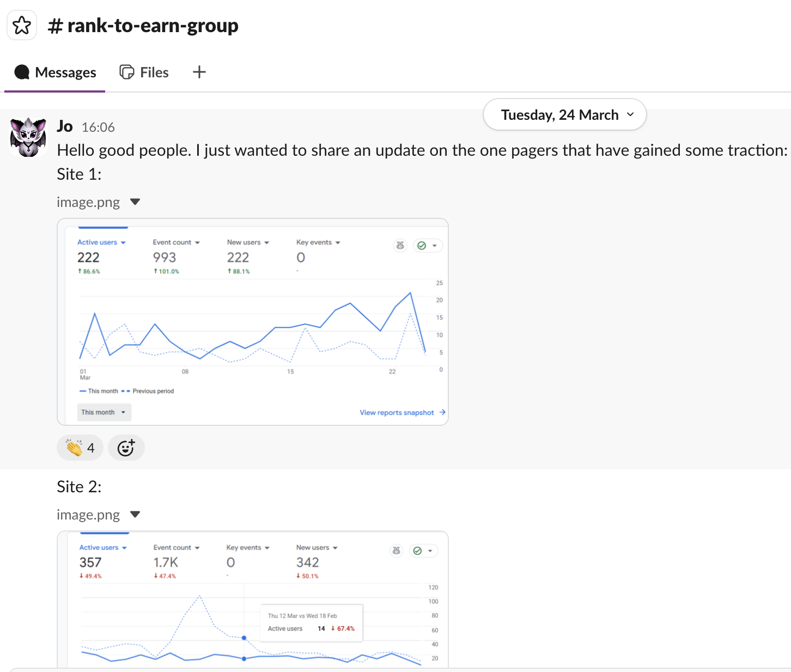Click the 'Site 2:' message text
This screenshot has height=672, width=791.
tap(79, 487)
